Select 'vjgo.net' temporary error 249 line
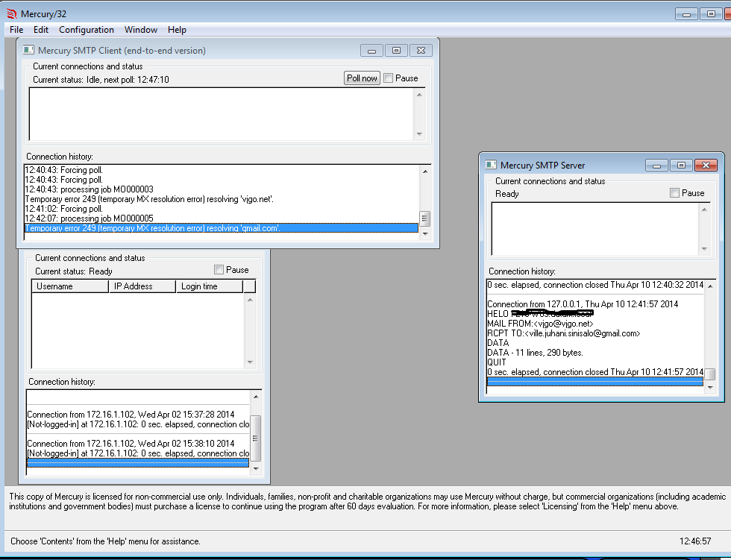The image size is (731, 560). (x=221, y=199)
